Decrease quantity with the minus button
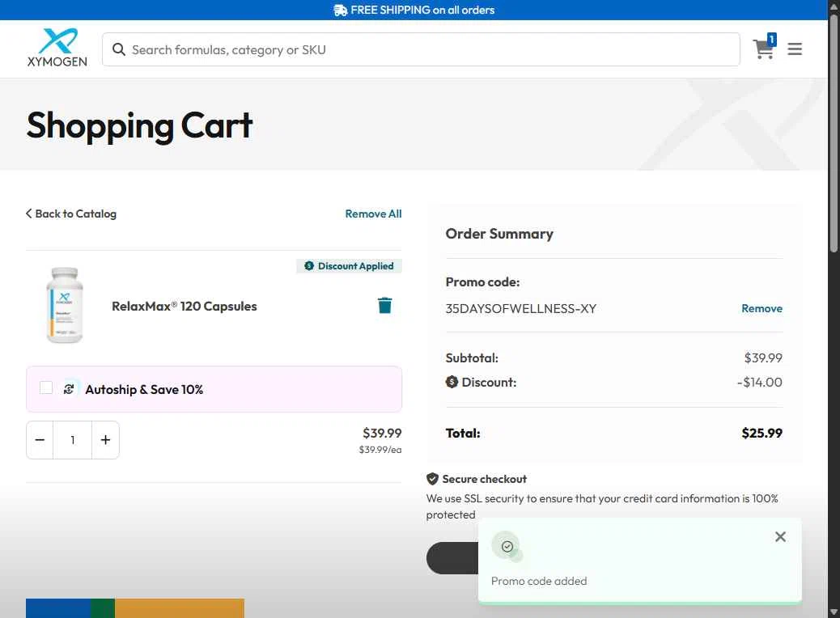Viewport: 840px width, 618px height. tap(40, 440)
